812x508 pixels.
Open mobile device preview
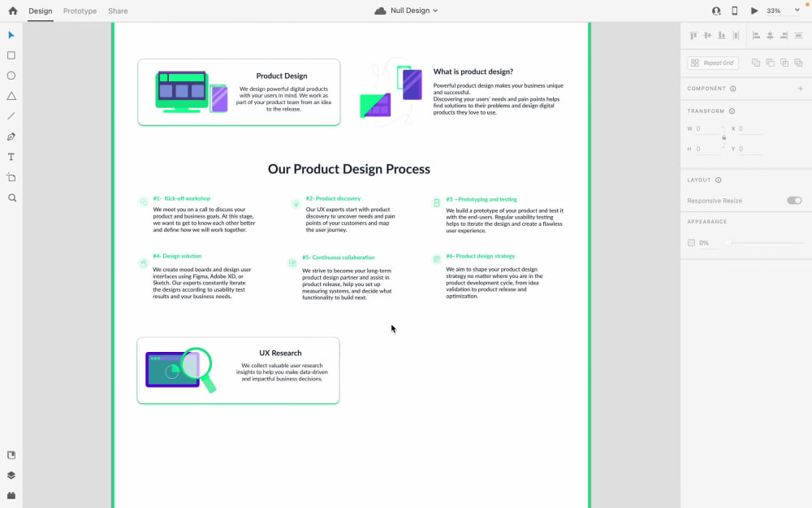(736, 11)
